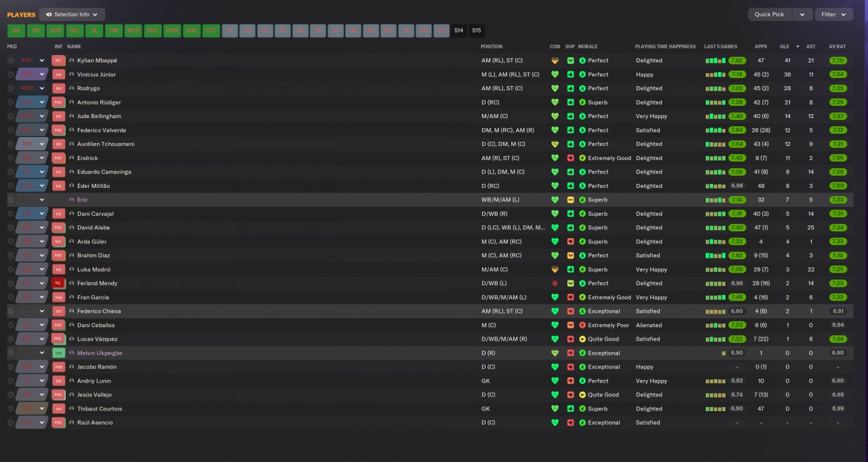Click Aurélien Tchouameni's condition heart icon
The height and width of the screenshot is (462, 868).
pyautogui.click(x=555, y=144)
